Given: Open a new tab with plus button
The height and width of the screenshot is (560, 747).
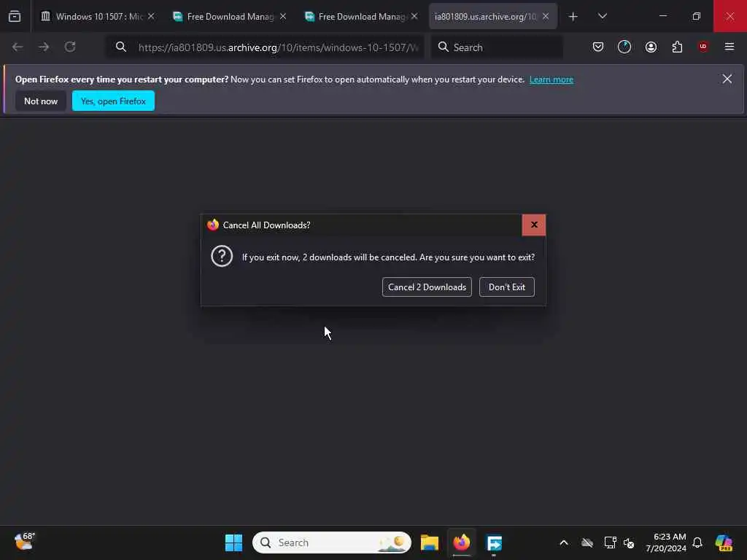Looking at the screenshot, I should click(x=573, y=16).
